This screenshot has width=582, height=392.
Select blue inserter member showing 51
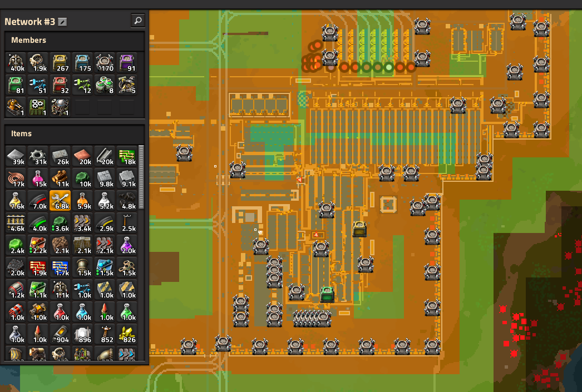click(x=38, y=85)
